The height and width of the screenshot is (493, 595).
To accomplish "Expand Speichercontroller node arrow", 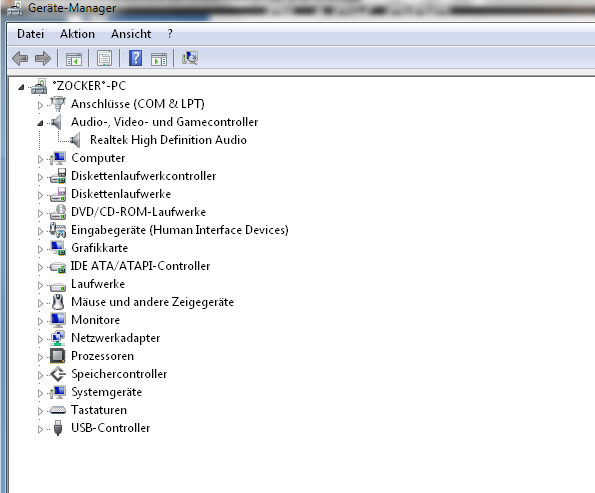I will pyautogui.click(x=40, y=375).
